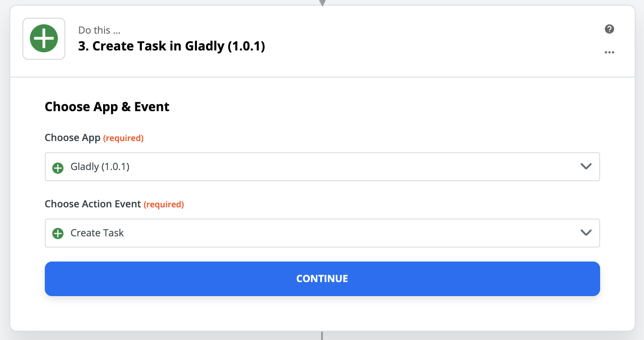Click the '(required)' tag next to Choose App
The width and height of the screenshot is (644, 340).
pyautogui.click(x=123, y=138)
